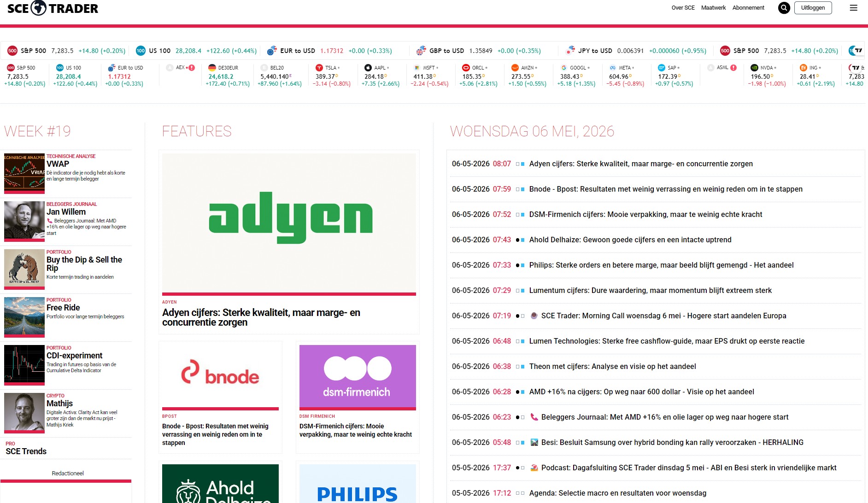868x503 pixels.
Task: Open the DSM-Firmenich cijfers headline on the feature card
Action: coord(356,430)
